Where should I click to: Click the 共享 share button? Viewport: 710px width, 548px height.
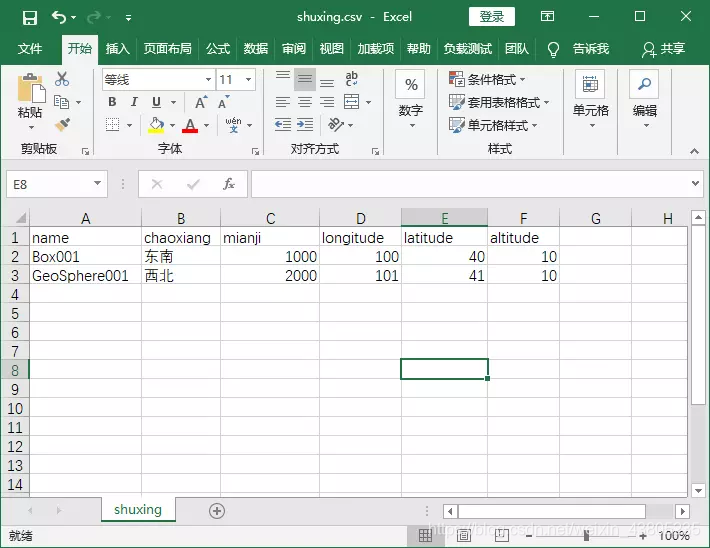click(x=663, y=49)
